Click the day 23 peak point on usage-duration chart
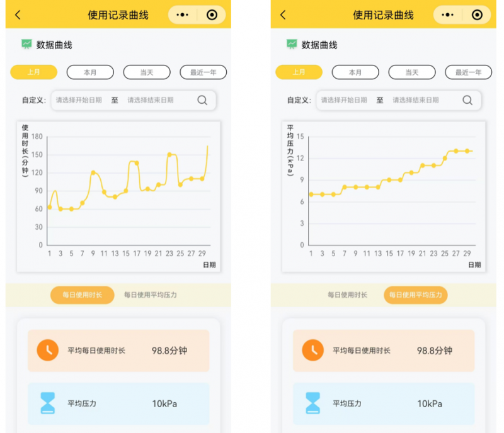Image resolution: width=504 pixels, height=433 pixels. click(x=169, y=154)
